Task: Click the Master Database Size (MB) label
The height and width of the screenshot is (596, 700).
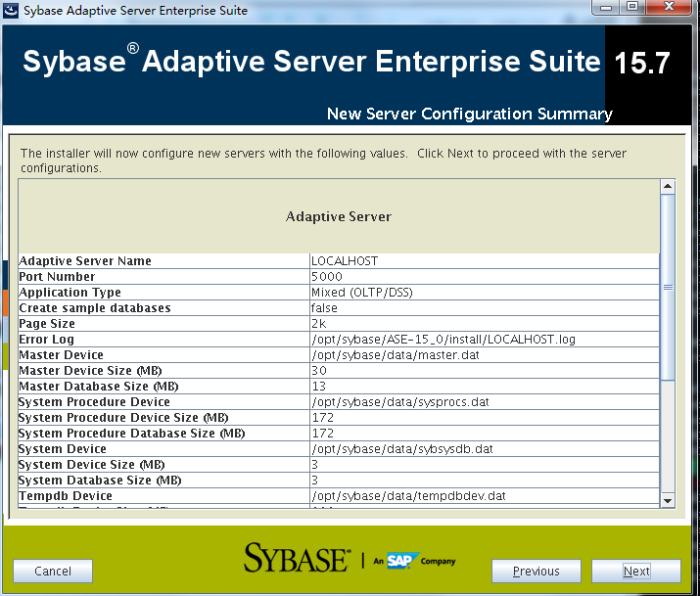Action: 98,386
